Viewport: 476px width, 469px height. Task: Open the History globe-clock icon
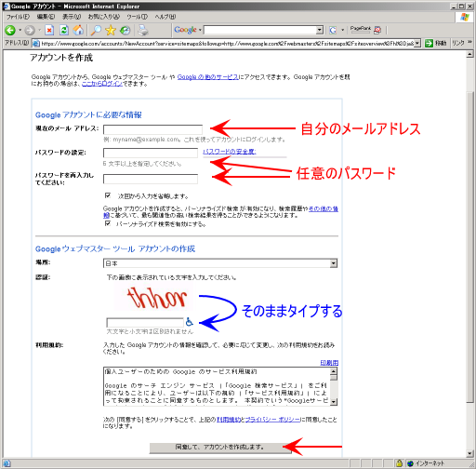pyautogui.click(x=126, y=30)
